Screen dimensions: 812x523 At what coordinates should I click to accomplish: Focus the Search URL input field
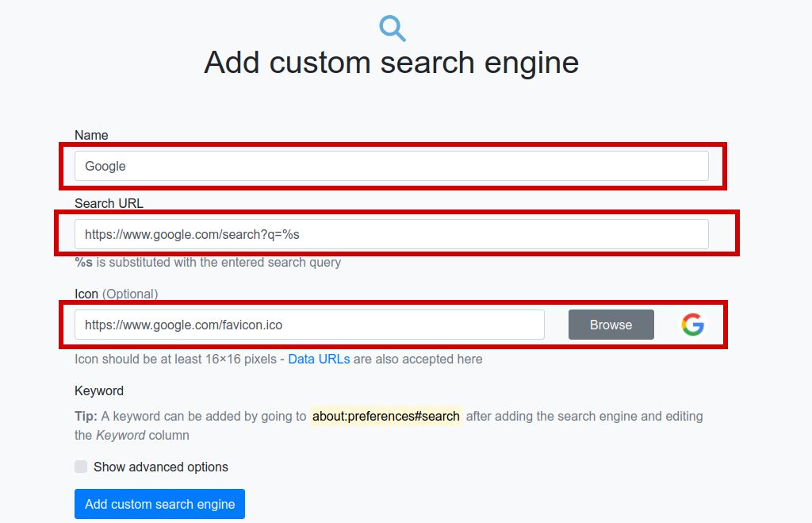click(x=392, y=234)
